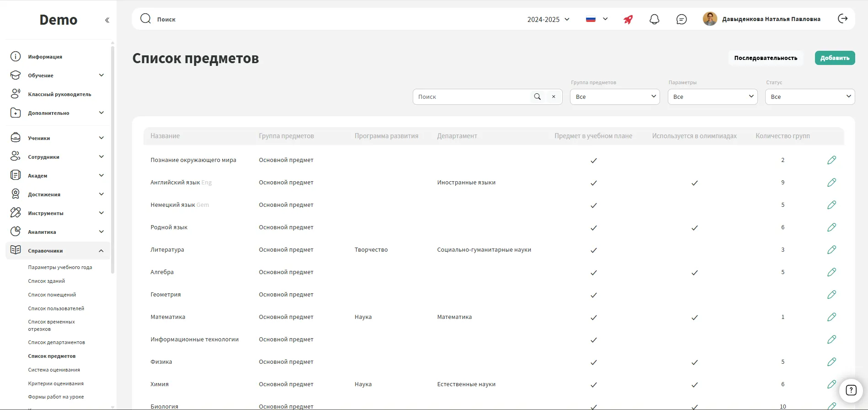Screen dimensions: 868x410
Task: Click the red rocket icon in header
Action: [x=628, y=19]
